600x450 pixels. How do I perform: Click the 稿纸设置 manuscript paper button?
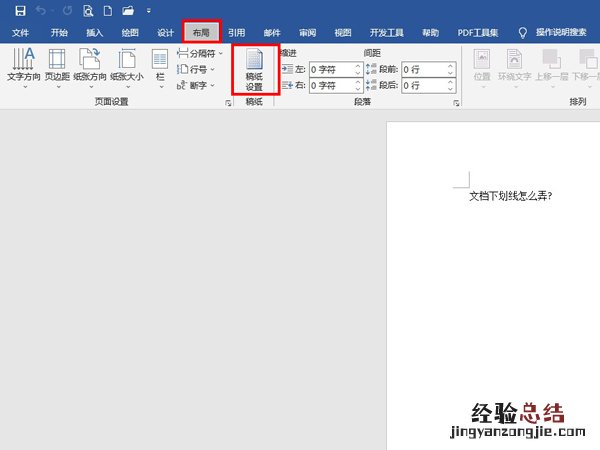(254, 68)
